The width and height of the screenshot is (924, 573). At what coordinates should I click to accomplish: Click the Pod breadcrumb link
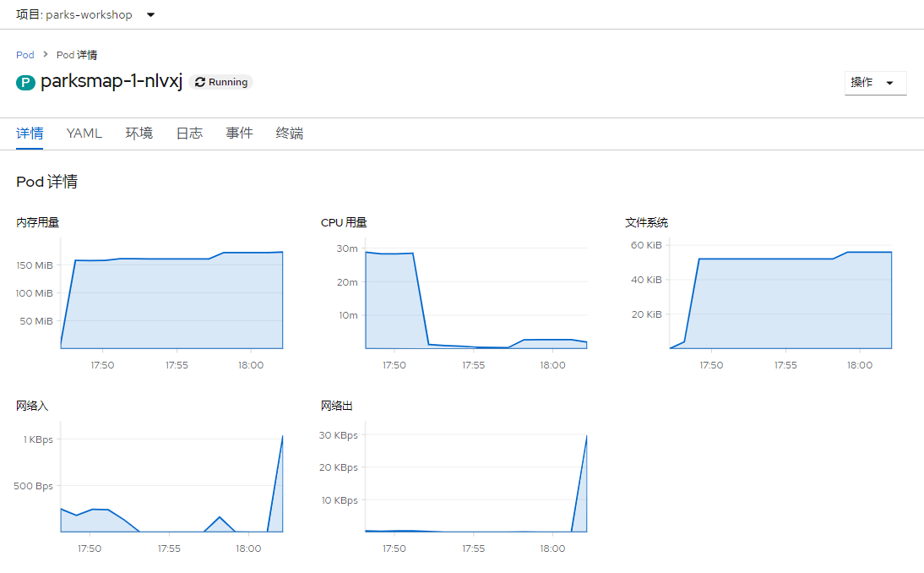24,54
